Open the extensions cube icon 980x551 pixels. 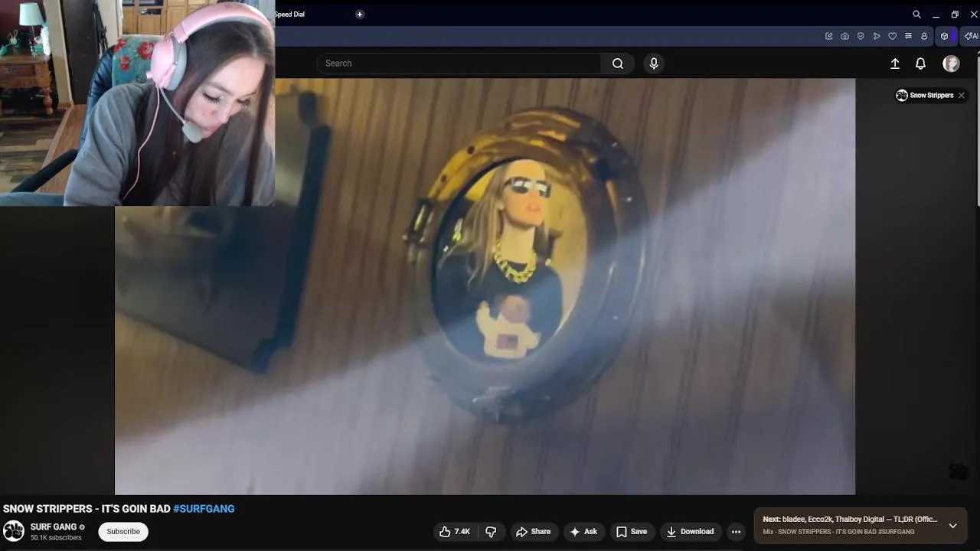click(945, 36)
